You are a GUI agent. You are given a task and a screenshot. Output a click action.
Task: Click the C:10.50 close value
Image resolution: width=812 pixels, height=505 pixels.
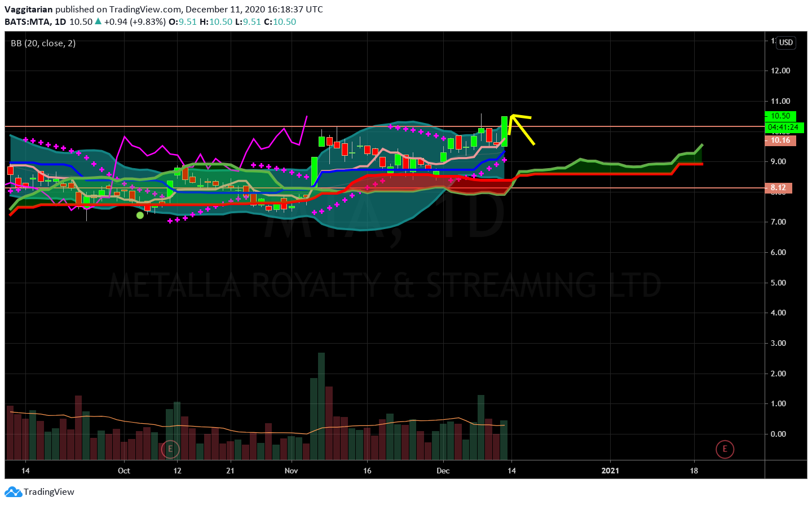[280, 21]
